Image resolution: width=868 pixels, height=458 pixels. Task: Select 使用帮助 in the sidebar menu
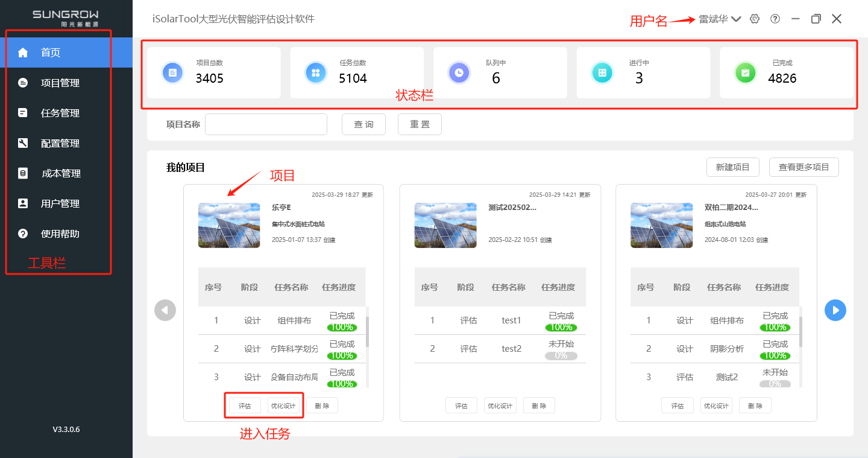(60, 234)
